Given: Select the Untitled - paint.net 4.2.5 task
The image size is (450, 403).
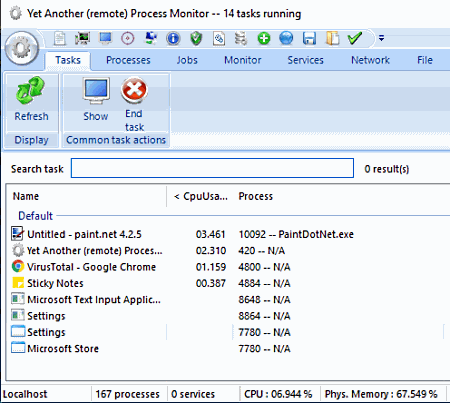Looking at the screenshot, I should coord(84,234).
